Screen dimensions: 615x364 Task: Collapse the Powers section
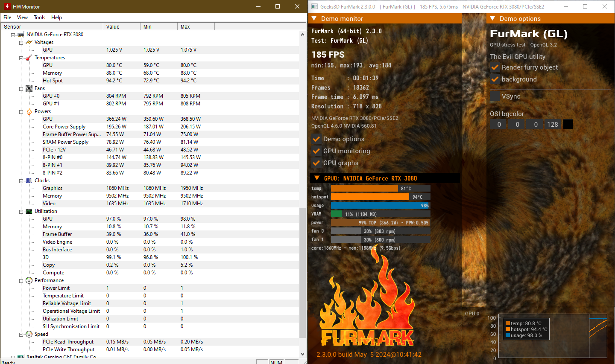tap(21, 111)
